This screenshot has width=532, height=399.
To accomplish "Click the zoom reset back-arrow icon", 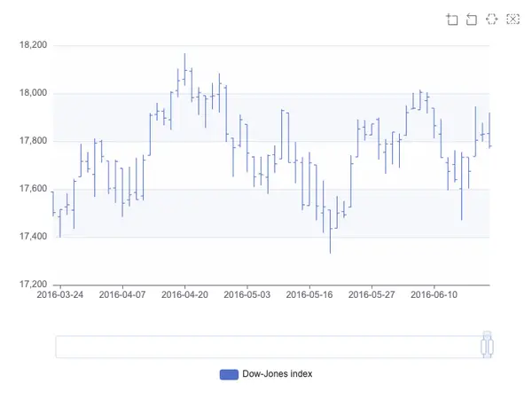I will [x=472, y=20].
